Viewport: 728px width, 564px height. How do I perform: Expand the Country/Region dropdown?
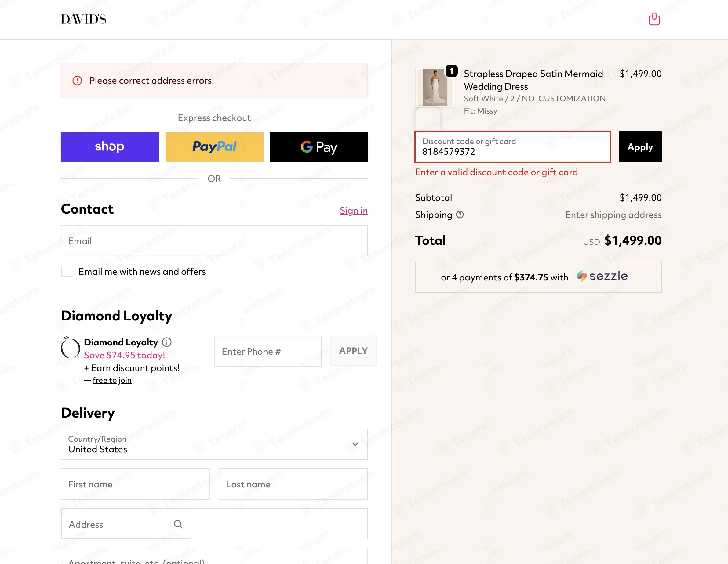coord(214,444)
